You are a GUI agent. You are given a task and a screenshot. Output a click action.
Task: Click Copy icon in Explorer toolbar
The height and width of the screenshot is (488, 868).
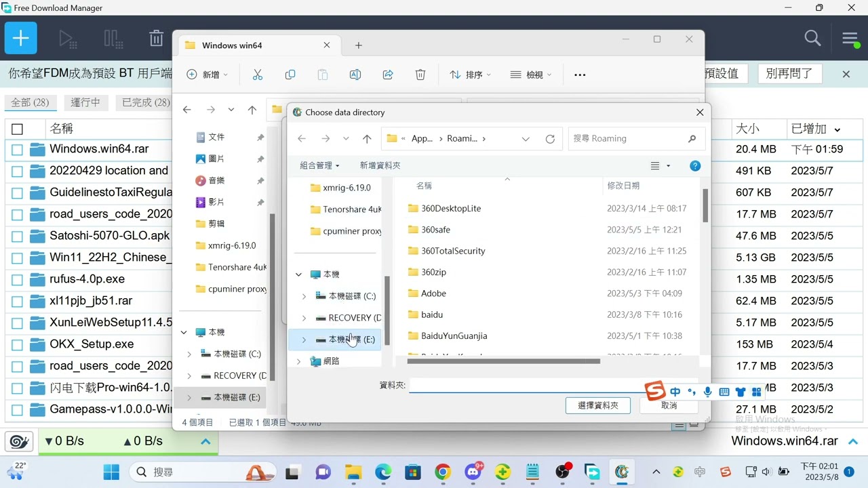[x=290, y=75]
